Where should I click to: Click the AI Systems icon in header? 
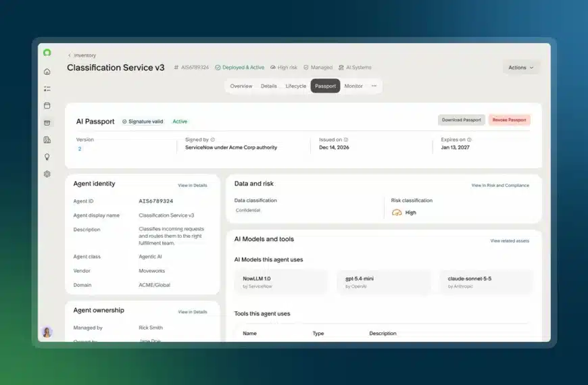341,68
